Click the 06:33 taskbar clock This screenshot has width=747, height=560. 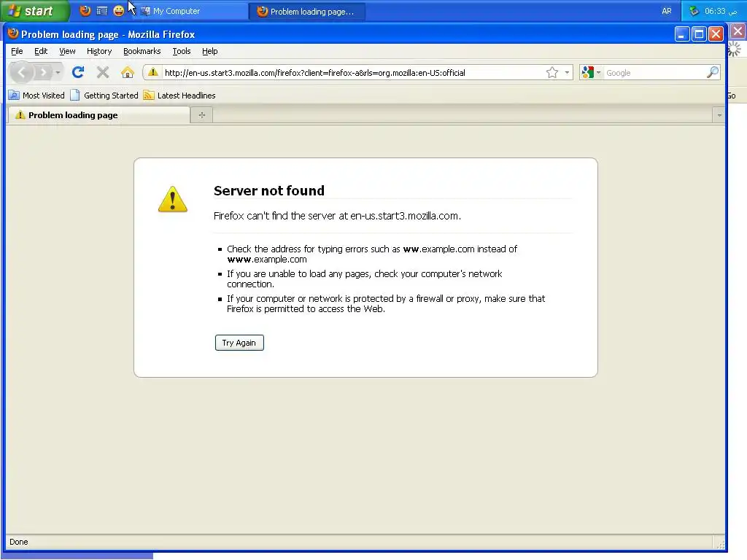[x=721, y=11]
